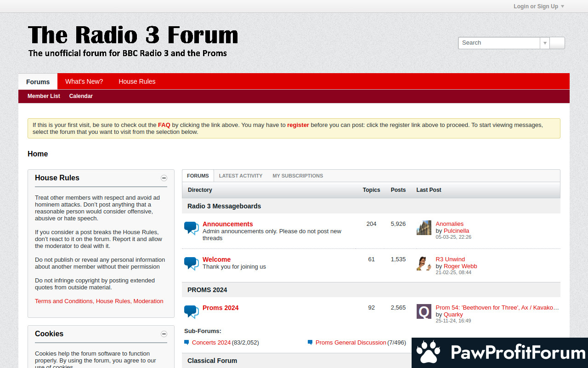
Task: Click Roger Webb's avatar image
Action: 424,263
